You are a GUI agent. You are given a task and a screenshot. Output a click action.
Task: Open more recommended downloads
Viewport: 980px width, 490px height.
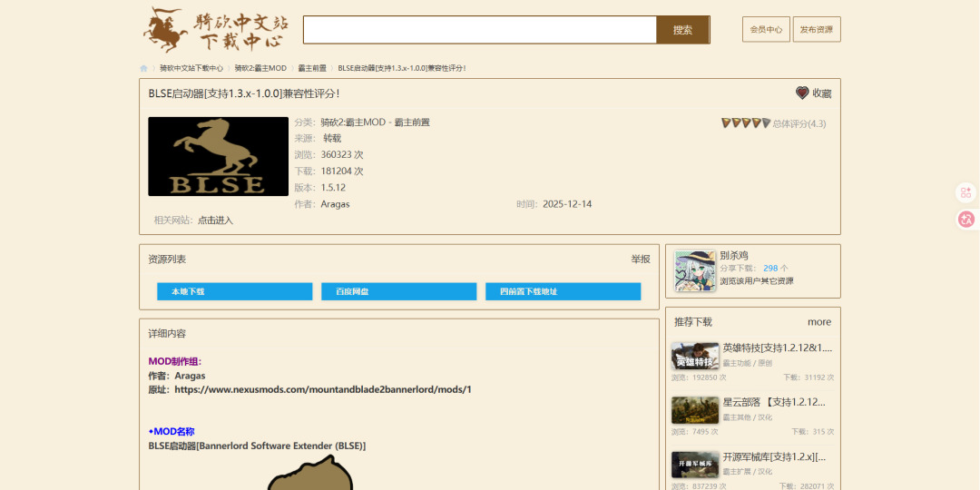(818, 322)
